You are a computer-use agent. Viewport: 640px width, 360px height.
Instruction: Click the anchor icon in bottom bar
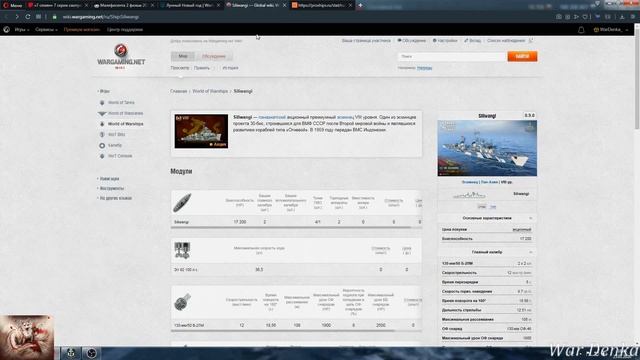click(x=71, y=353)
